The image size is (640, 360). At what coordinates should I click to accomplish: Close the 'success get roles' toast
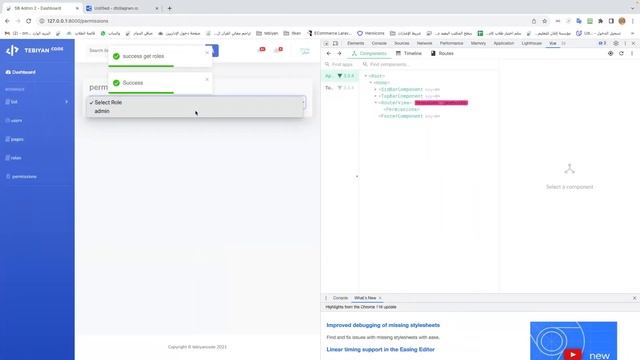(x=207, y=53)
